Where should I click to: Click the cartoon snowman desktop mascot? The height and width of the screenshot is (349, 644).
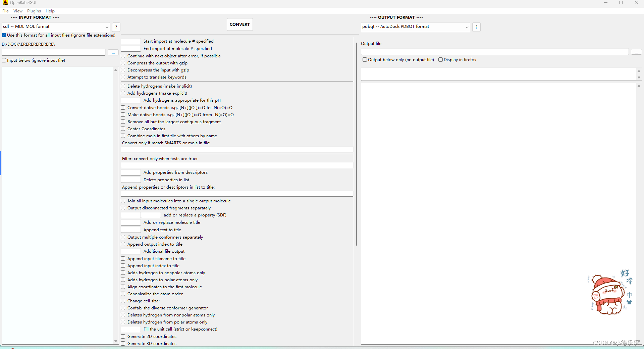click(608, 295)
